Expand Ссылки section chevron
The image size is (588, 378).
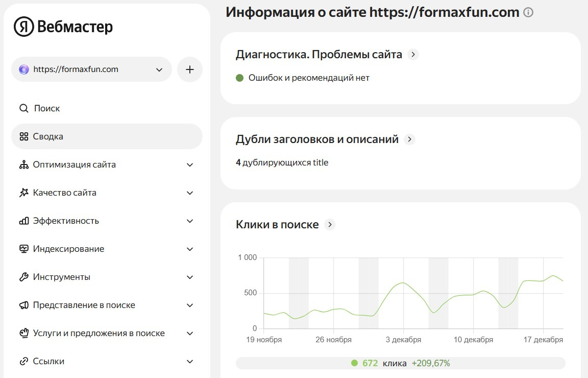[x=190, y=362]
